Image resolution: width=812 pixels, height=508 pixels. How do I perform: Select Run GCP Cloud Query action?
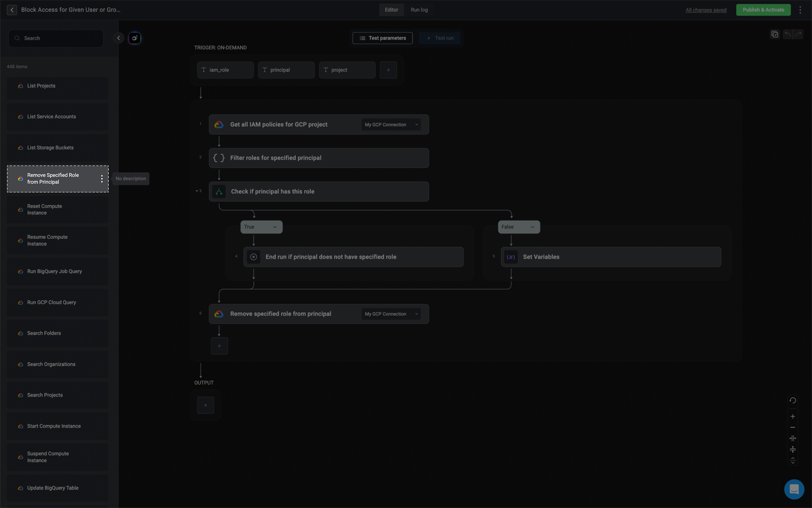57,302
